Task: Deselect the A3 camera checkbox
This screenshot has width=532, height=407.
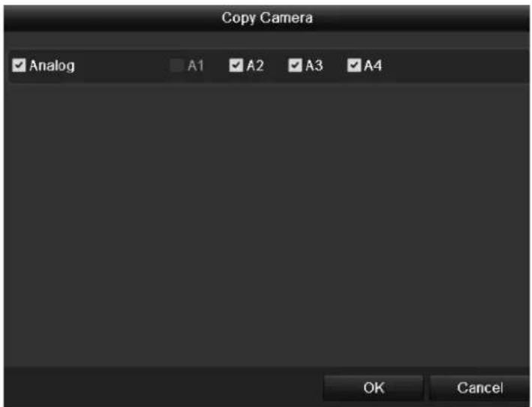Action: coord(295,65)
